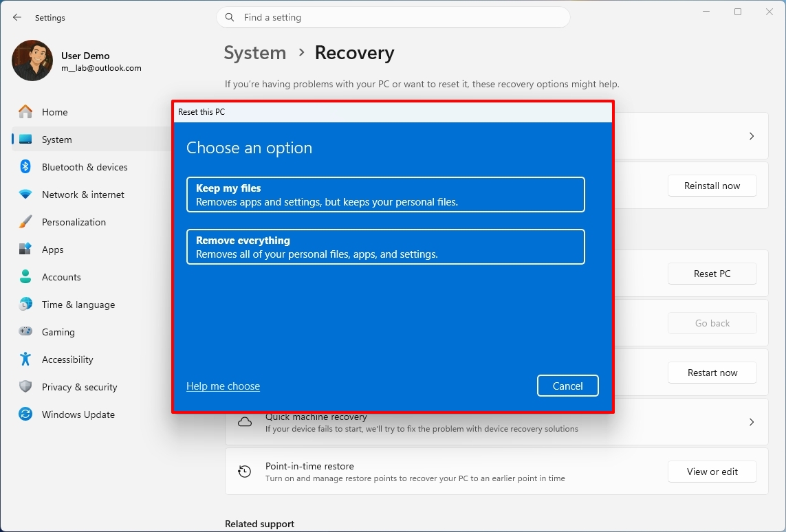
Task: Click the System monitor icon
Action: (x=25, y=140)
